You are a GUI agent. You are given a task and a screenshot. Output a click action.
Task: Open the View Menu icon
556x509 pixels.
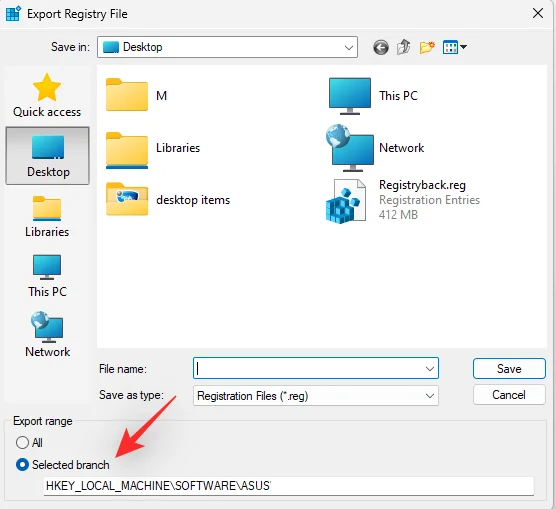[x=455, y=47]
